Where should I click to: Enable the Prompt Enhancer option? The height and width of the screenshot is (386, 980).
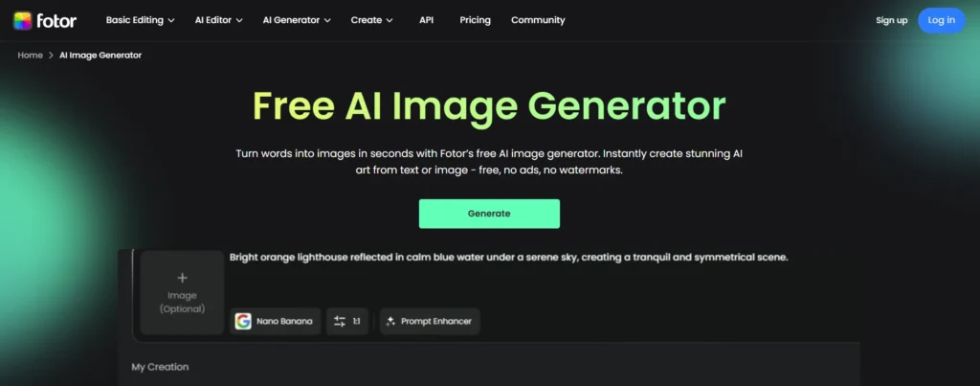(430, 321)
